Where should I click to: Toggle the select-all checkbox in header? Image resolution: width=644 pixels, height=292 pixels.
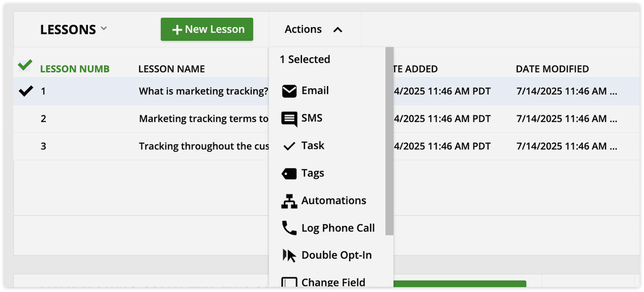click(25, 65)
